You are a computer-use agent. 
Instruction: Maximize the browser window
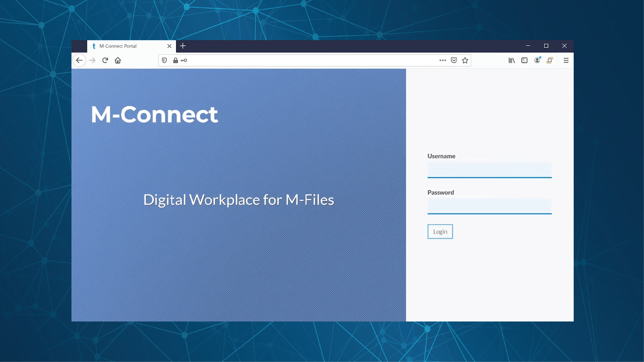[x=546, y=46]
